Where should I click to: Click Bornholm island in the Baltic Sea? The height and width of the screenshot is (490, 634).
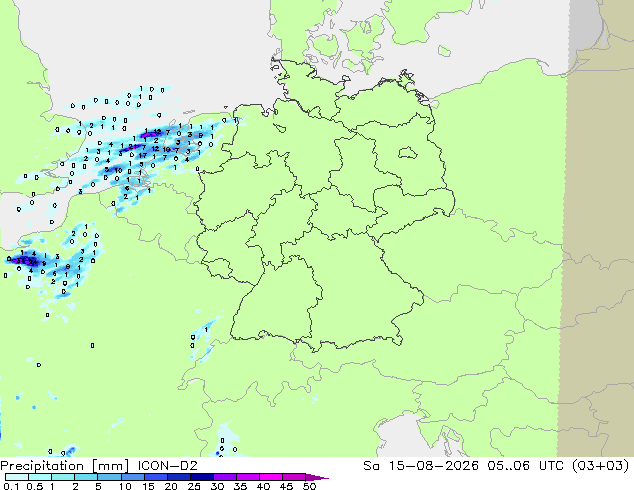point(444,51)
